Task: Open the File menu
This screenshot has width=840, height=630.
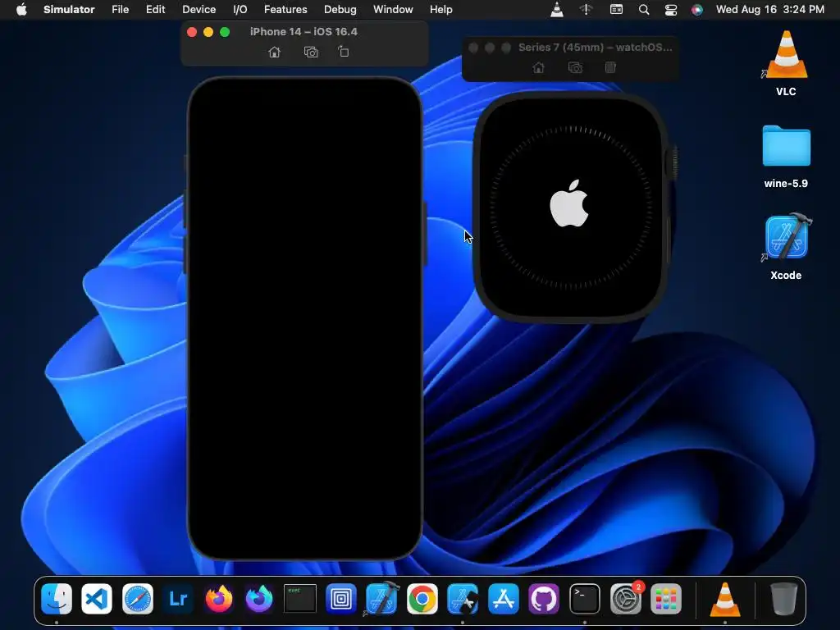Action: pyautogui.click(x=120, y=9)
